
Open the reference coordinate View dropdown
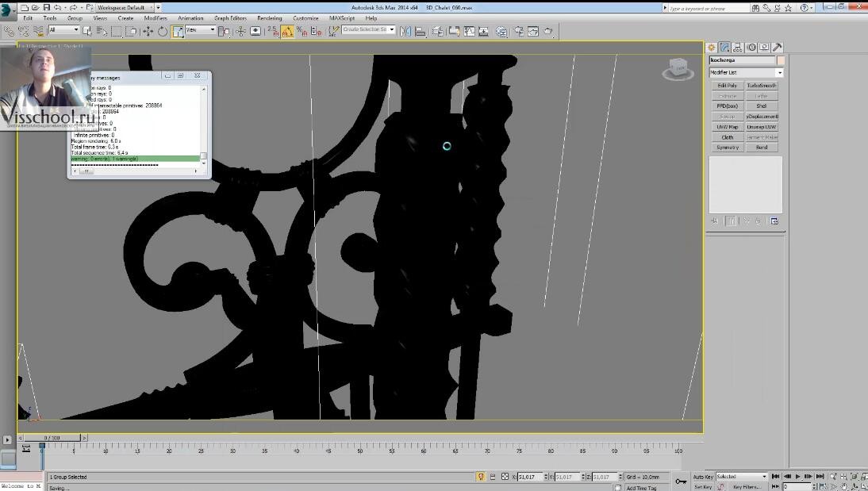[200, 30]
